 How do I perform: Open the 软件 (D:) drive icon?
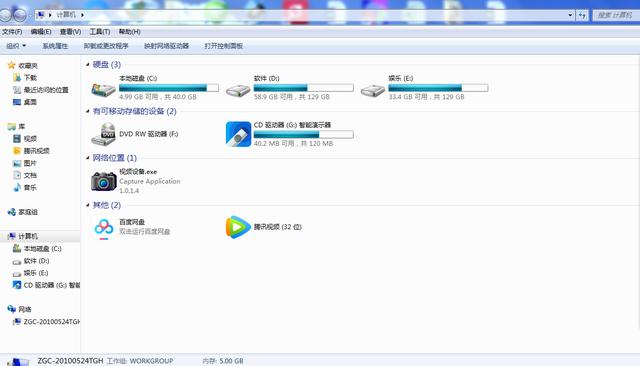click(238, 90)
